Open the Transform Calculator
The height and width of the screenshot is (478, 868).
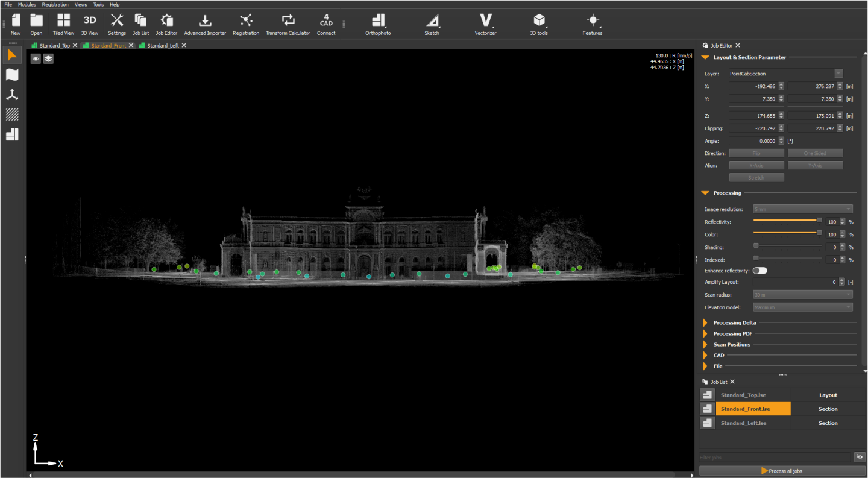coord(288,24)
